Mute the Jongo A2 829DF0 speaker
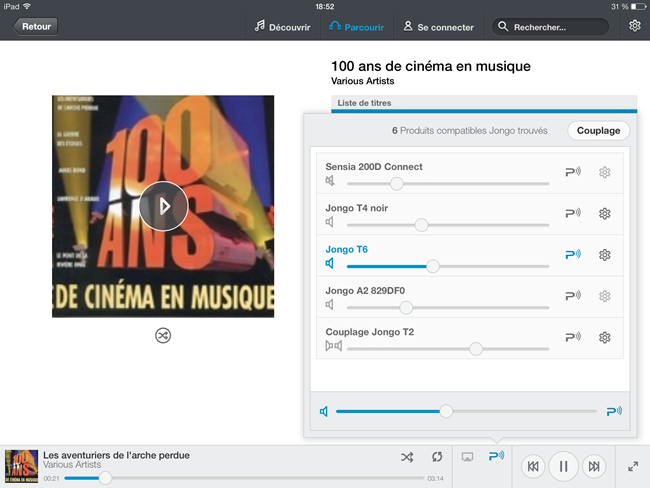Viewport: 650px width, 488px height. click(330, 305)
